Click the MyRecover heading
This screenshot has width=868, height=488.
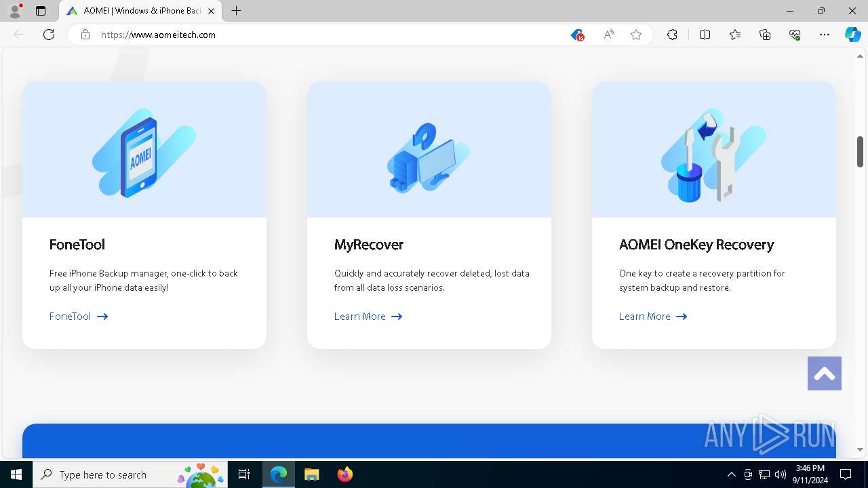[x=369, y=245]
